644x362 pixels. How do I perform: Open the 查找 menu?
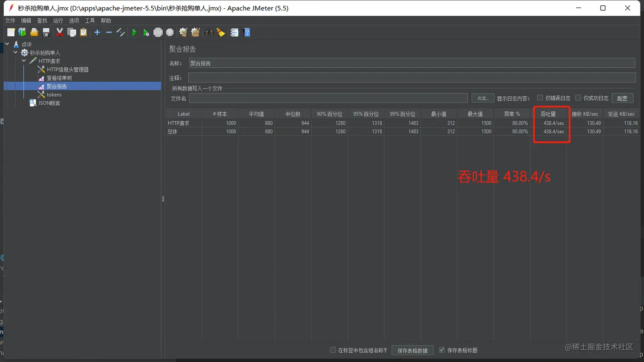[x=42, y=20]
